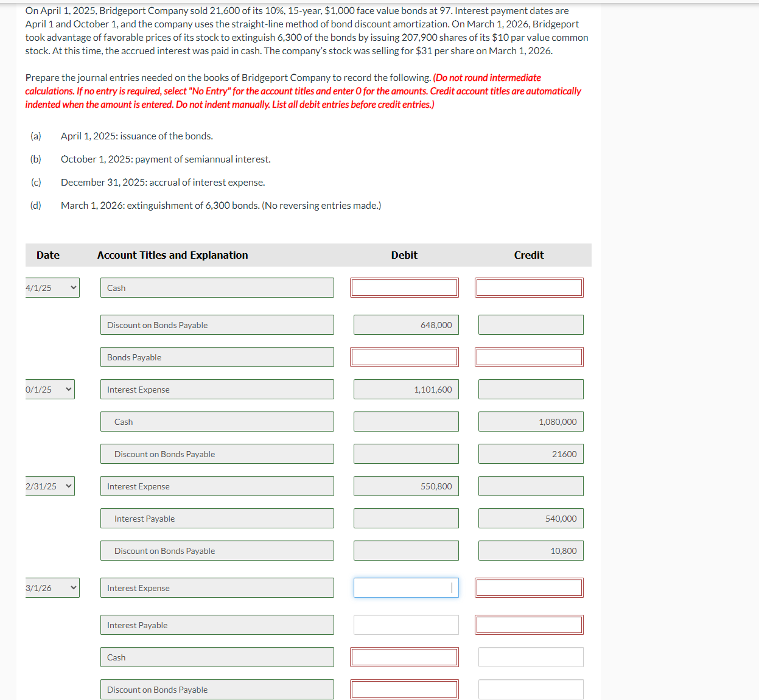
Task: Click the credit field for 3/1/26 Cash
Action: 531,657
